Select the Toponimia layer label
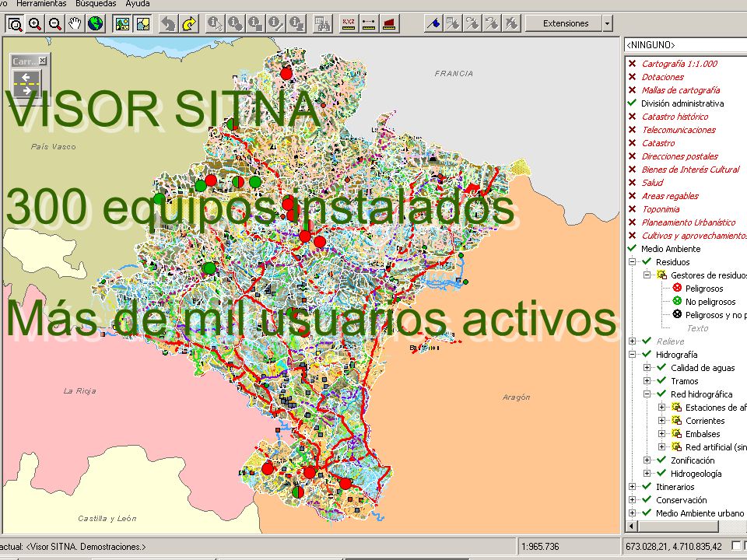The image size is (747, 560). click(661, 209)
